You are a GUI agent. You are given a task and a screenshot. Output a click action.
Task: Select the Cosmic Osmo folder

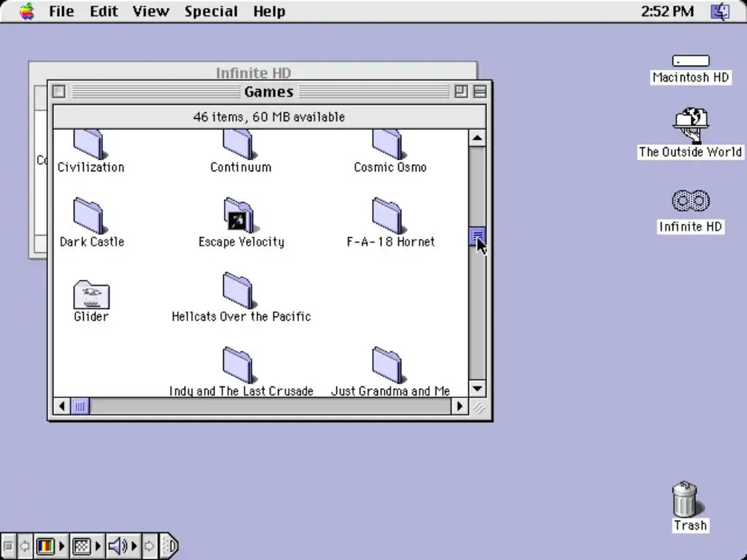click(x=387, y=144)
